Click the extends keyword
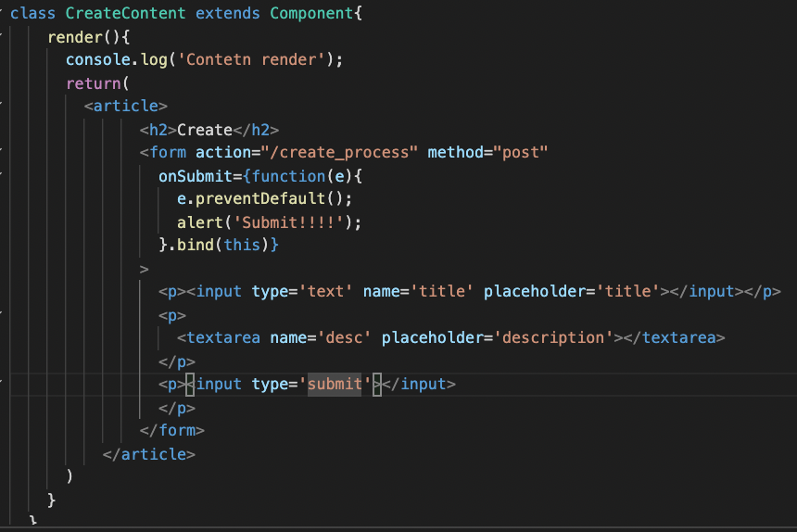Image resolution: width=797 pixels, height=532 pixels. tap(227, 13)
